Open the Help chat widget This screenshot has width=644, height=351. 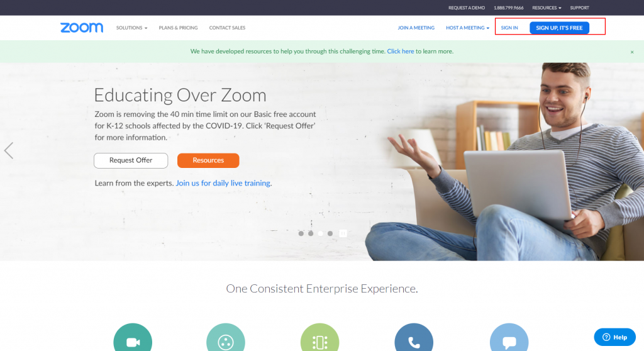615,337
